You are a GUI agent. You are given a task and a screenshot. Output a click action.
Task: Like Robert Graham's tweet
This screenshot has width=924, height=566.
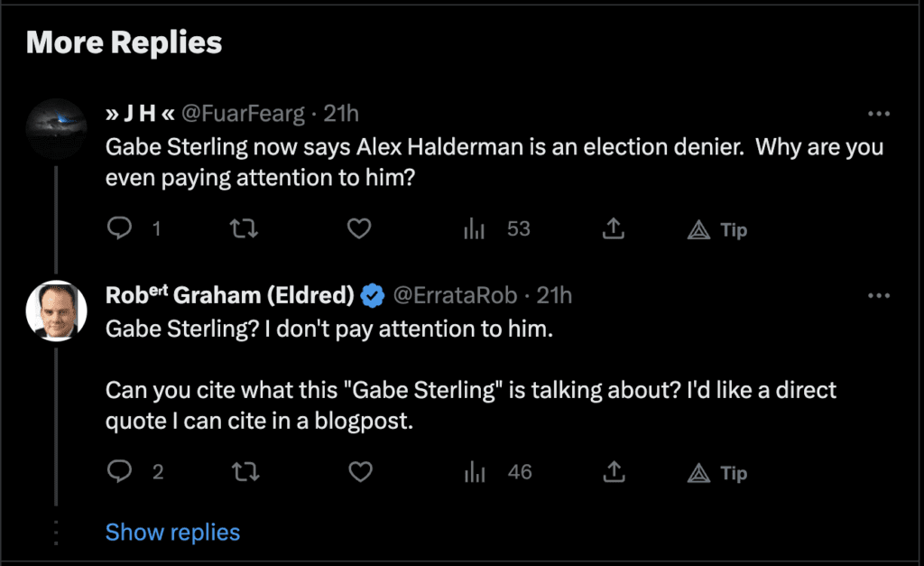360,471
